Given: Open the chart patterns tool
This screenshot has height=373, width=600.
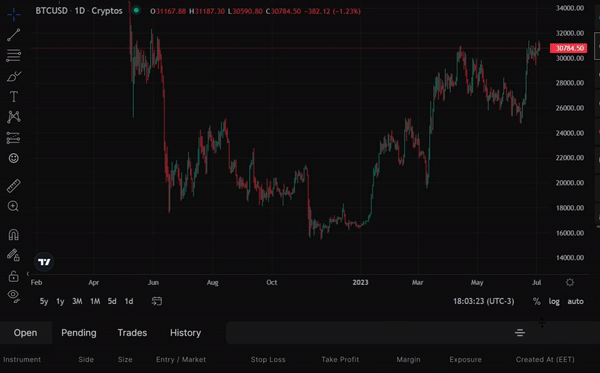Looking at the screenshot, I should pos(13,117).
